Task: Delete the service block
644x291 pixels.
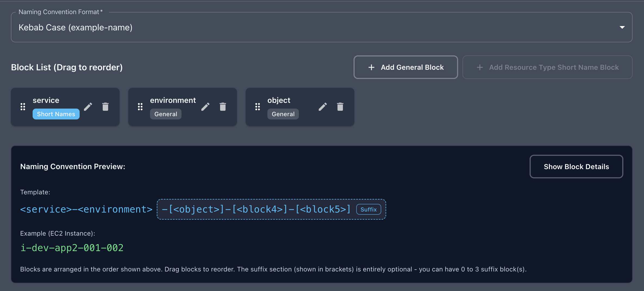Action: point(105,107)
